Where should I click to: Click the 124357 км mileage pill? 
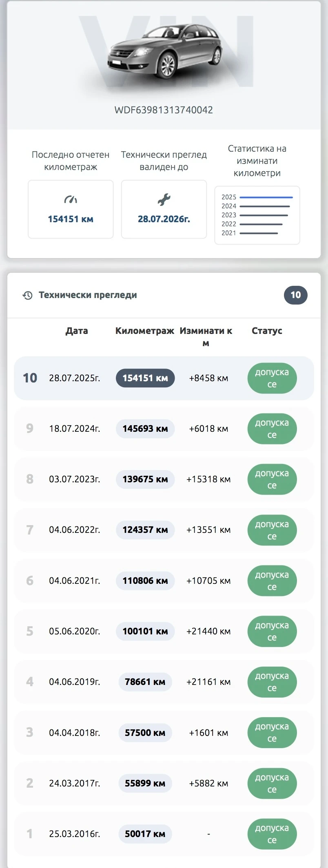[x=145, y=530]
